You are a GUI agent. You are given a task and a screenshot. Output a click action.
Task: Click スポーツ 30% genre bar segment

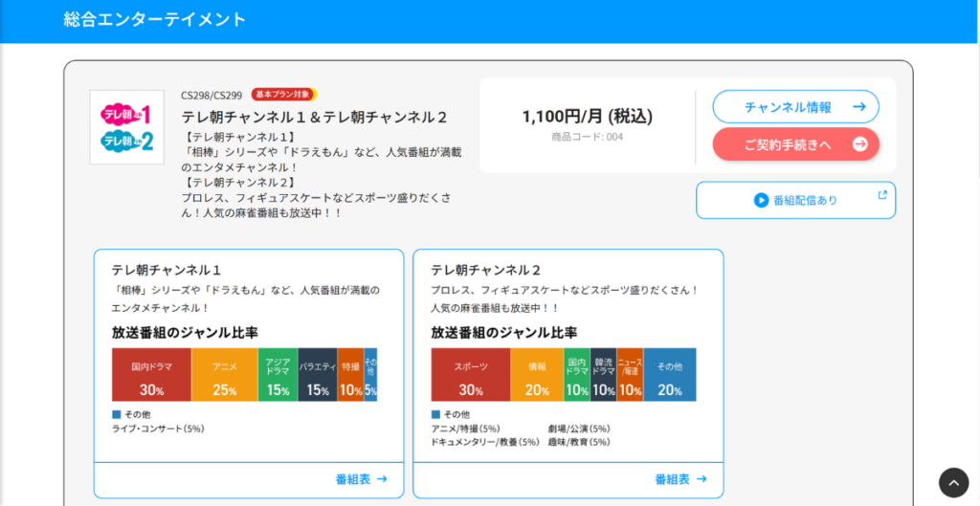[x=470, y=375]
